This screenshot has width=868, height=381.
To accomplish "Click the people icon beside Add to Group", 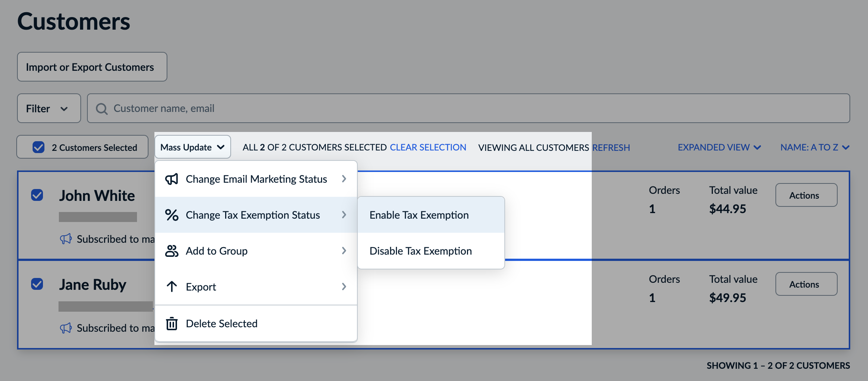I will (x=171, y=251).
